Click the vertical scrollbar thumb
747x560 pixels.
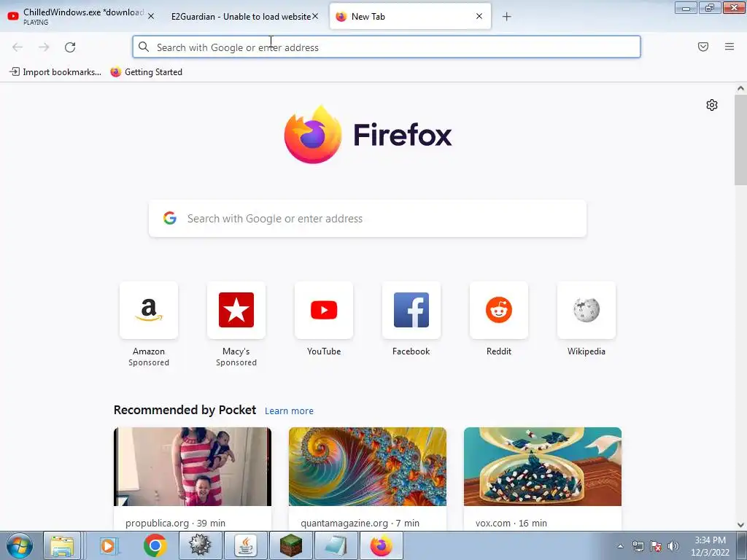point(740,139)
